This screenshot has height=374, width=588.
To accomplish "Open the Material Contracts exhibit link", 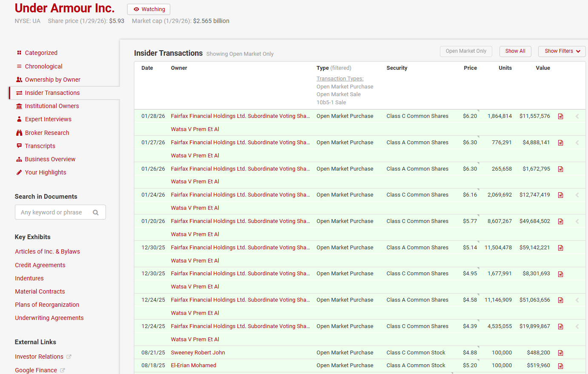I will click(40, 291).
